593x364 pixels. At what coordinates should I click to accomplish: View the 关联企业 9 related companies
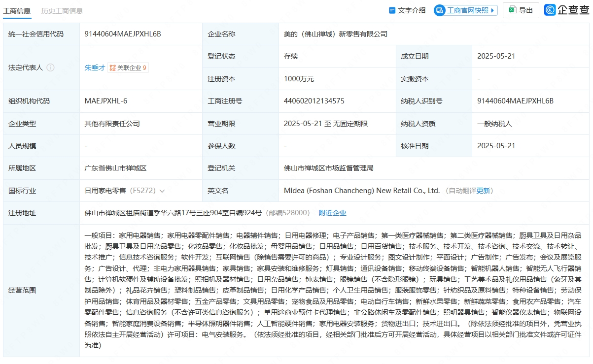click(128, 68)
